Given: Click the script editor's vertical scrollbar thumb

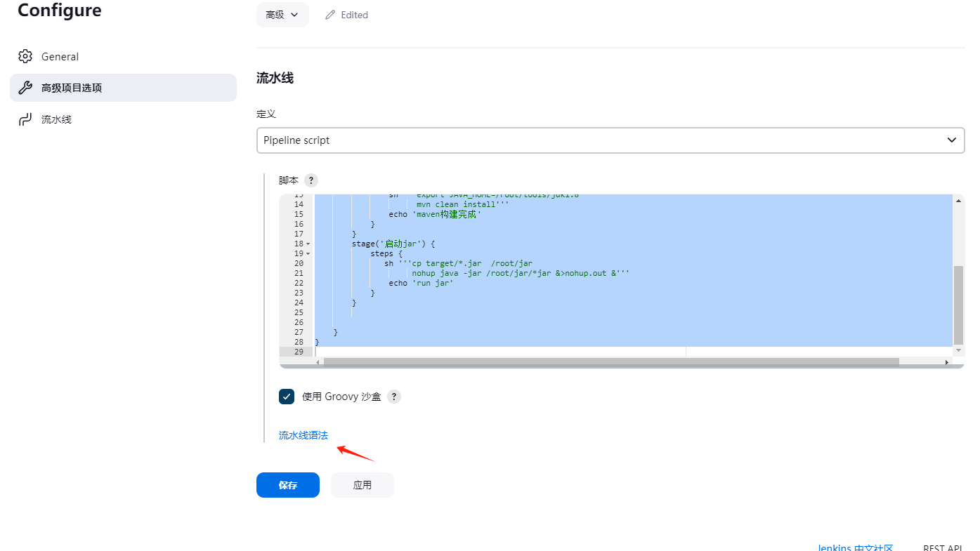Looking at the screenshot, I should pyautogui.click(x=959, y=305).
